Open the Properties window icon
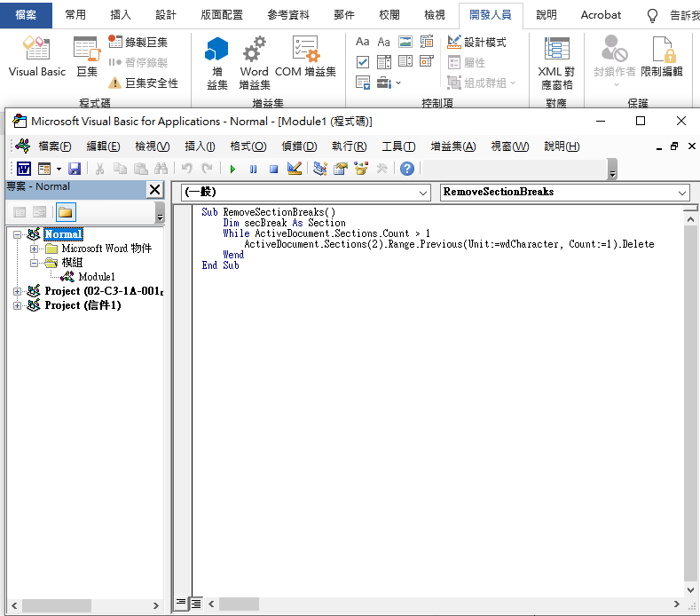 pos(340,169)
